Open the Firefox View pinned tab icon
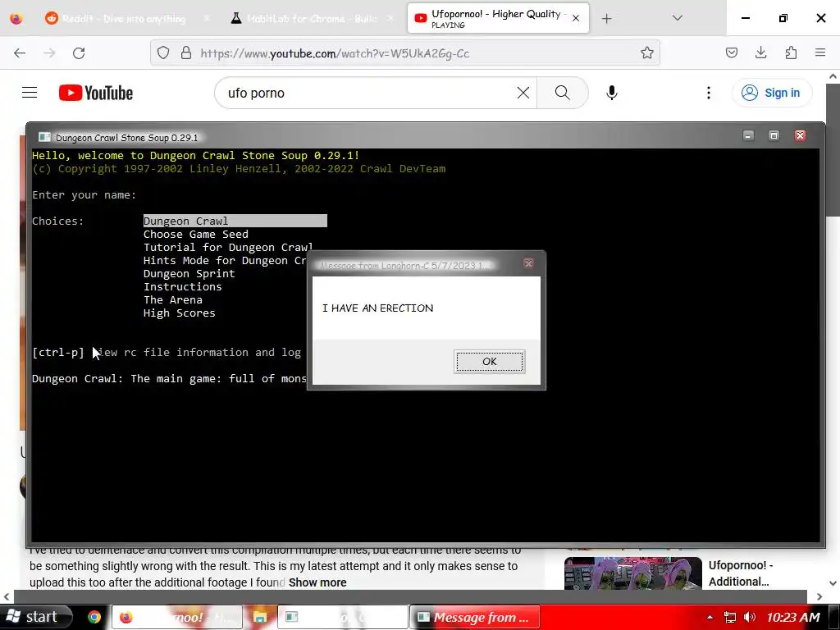 [16, 19]
